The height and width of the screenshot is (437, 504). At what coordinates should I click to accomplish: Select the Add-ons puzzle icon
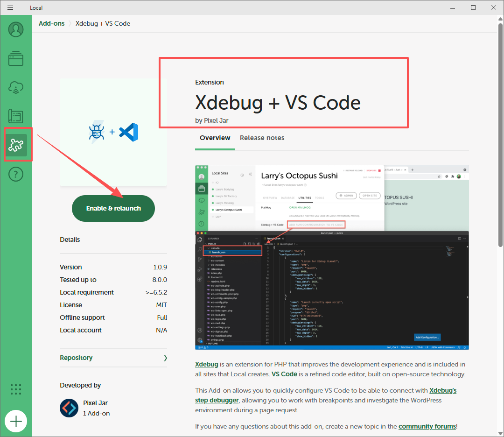point(16,144)
